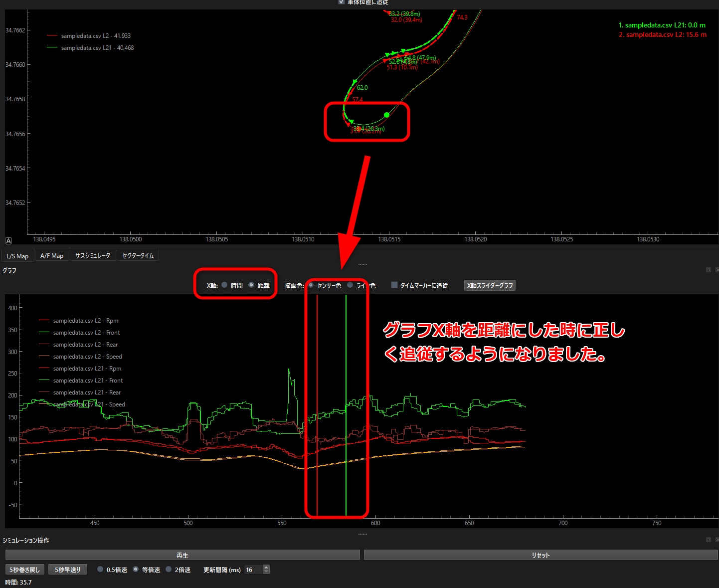Increase 更新間隔 with the up arrow
Viewport: 719px width, 588px height.
click(x=266, y=568)
